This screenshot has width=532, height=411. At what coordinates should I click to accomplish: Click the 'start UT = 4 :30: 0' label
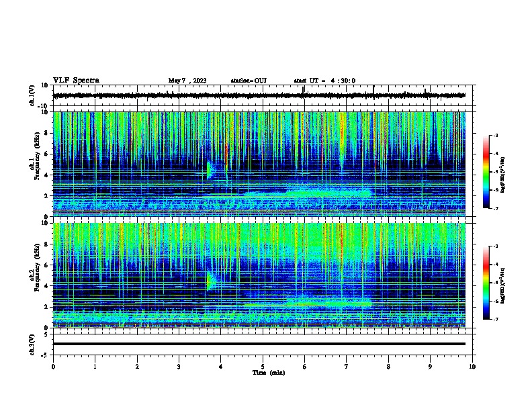click(324, 81)
